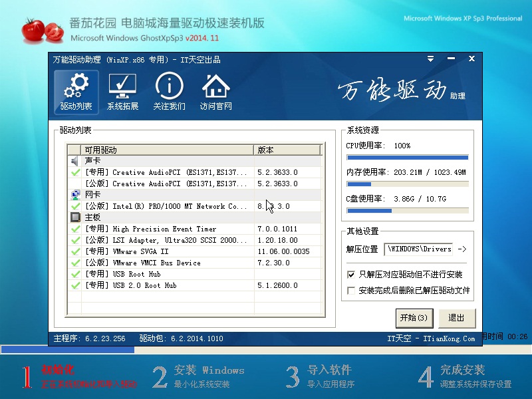
Task: Click the 可用驱动 column header
Action: [x=166, y=150]
